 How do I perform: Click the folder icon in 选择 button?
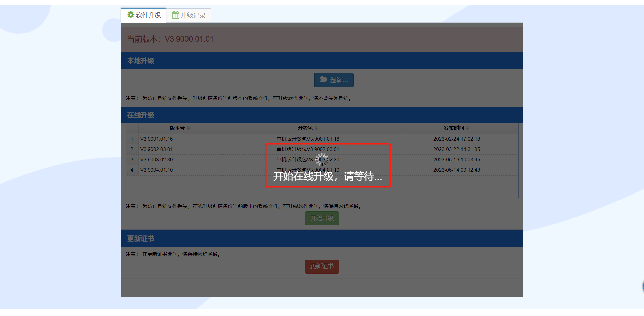coord(323,80)
